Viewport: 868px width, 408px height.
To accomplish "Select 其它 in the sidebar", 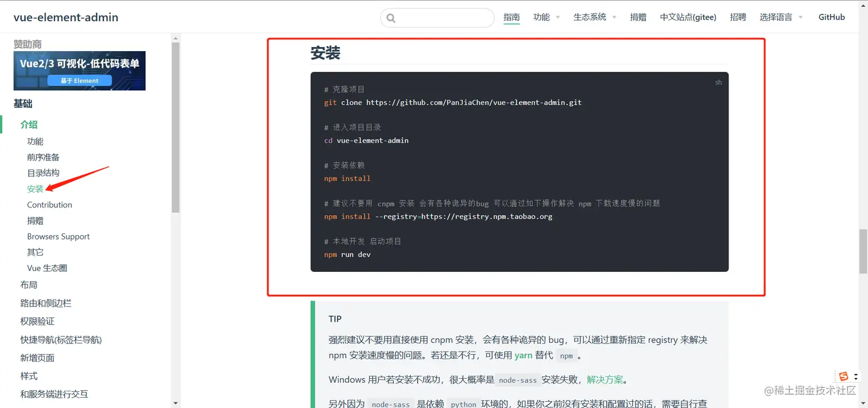I will (35, 252).
